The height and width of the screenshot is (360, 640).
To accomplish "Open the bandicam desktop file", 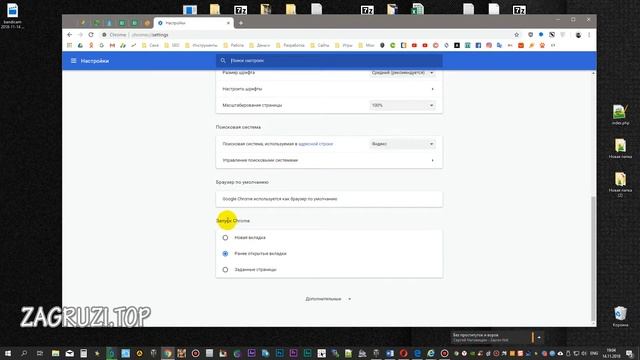I will (12, 16).
